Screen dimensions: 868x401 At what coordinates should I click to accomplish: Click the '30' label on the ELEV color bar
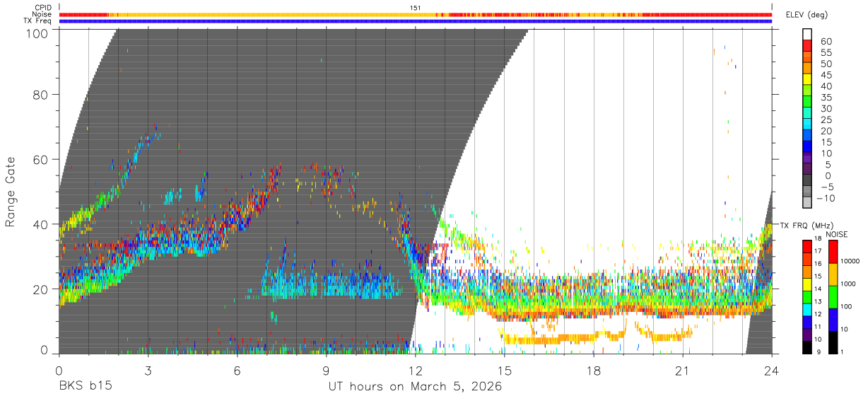click(825, 108)
